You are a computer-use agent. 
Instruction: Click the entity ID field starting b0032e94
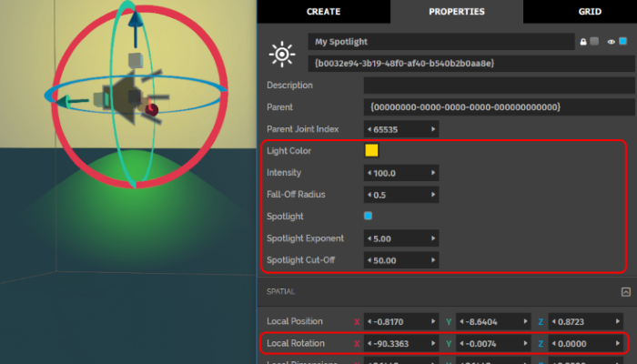471,64
